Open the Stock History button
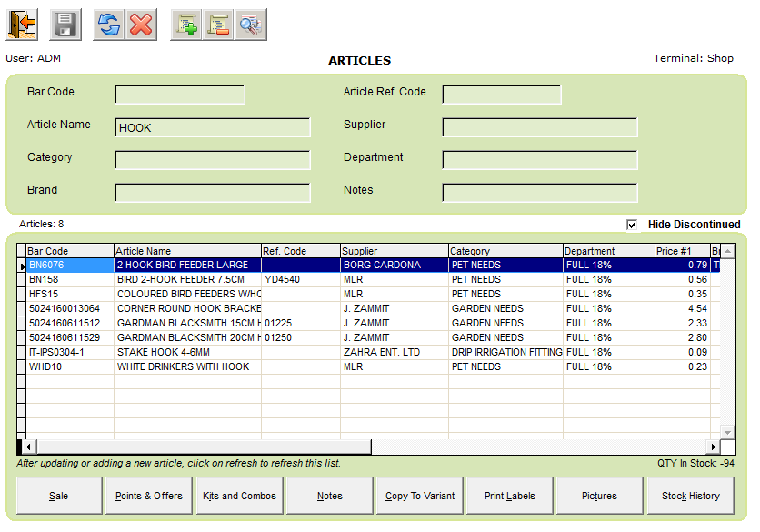Image resolution: width=760 pixels, height=532 pixels. 691,496
